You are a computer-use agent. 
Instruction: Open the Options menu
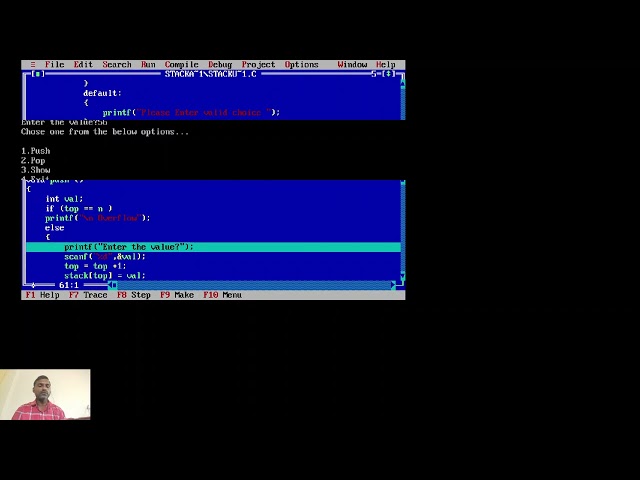pyautogui.click(x=302, y=64)
